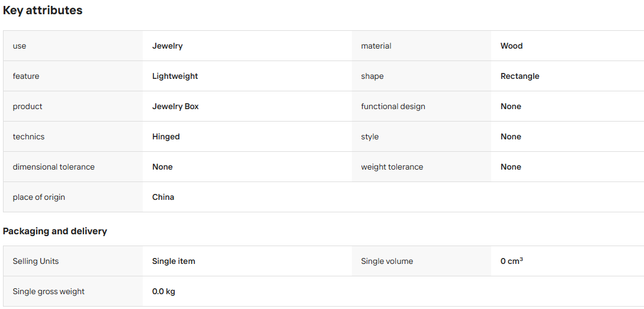Select the Jewelry use value

pos(168,46)
